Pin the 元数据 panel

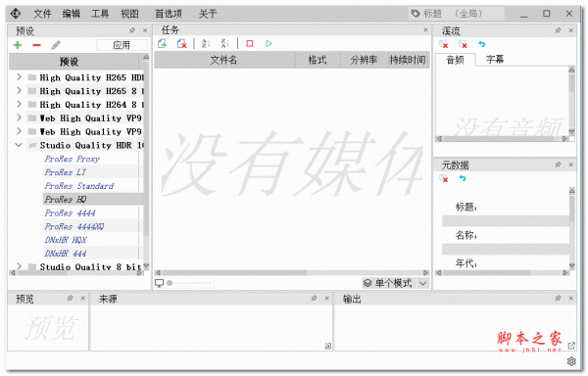point(558,164)
